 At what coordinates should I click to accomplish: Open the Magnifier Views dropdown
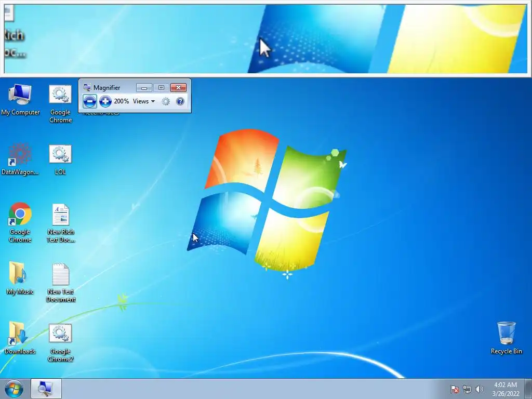point(144,101)
